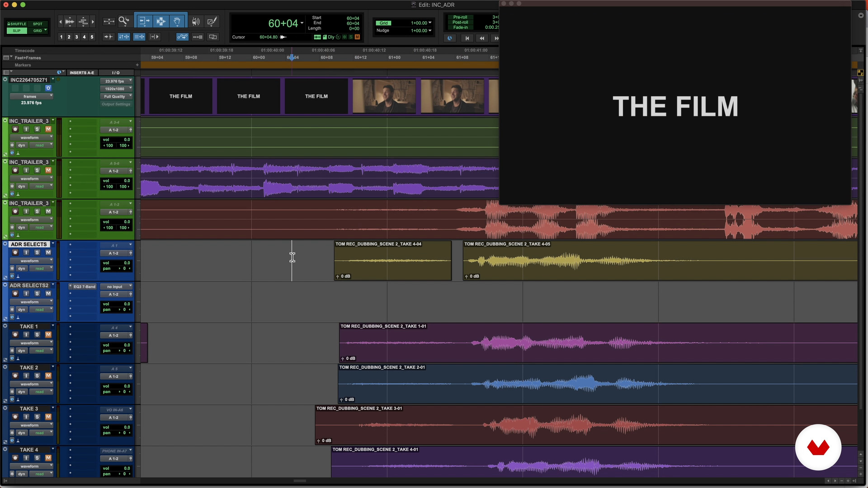Toggle Mirrored MIDI Editing icon
This screenshot has width=868, height=488.
pyautogui.click(x=198, y=37)
